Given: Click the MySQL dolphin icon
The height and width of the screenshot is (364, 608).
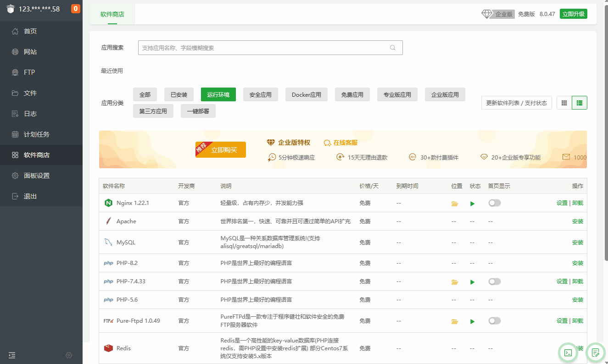Looking at the screenshot, I should tap(108, 242).
